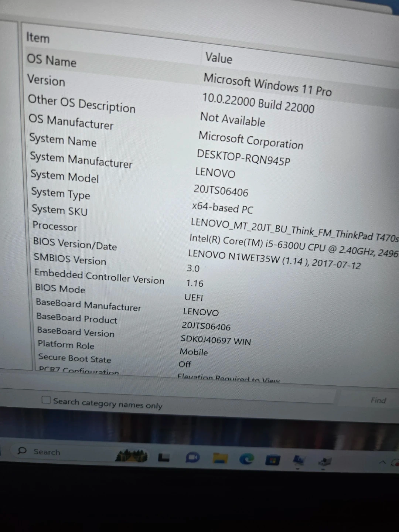Open Microsoft Store from taskbar
399x532 pixels.
click(272, 460)
